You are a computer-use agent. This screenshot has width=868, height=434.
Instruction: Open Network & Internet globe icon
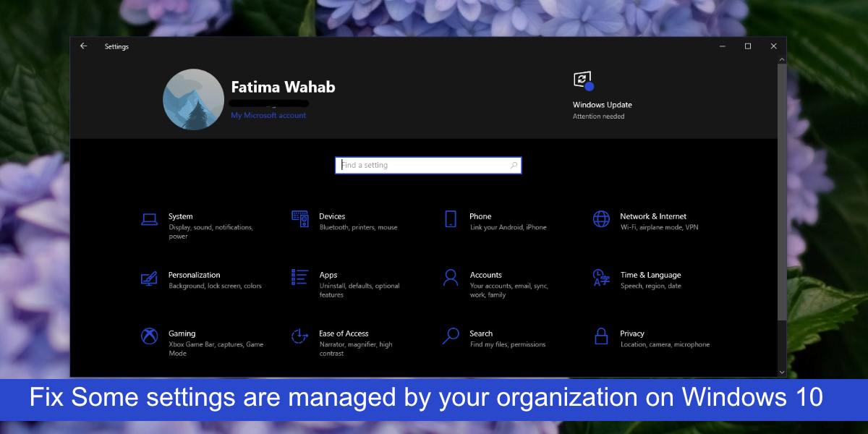click(x=601, y=219)
